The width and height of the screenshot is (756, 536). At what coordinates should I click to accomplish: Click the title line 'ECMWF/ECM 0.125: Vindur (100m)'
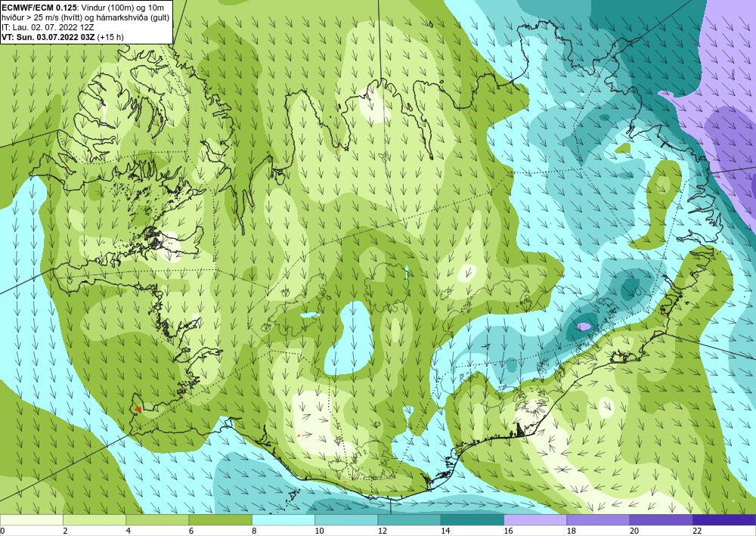click(67, 6)
